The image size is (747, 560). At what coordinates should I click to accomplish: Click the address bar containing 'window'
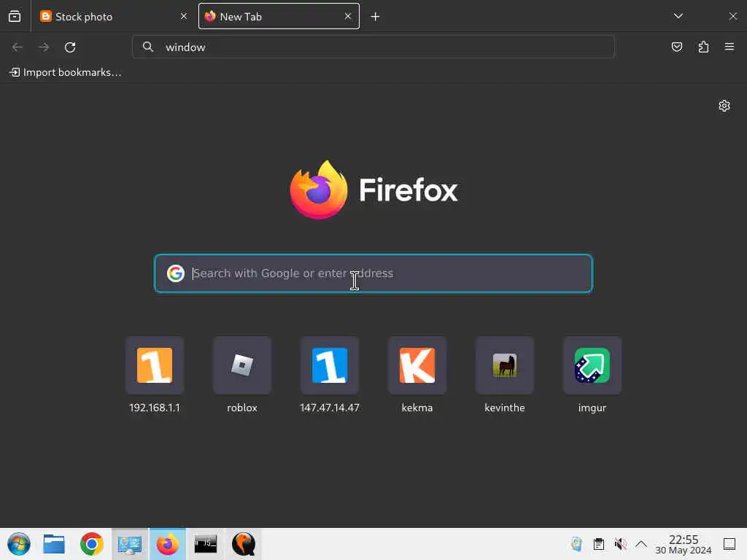click(x=373, y=47)
